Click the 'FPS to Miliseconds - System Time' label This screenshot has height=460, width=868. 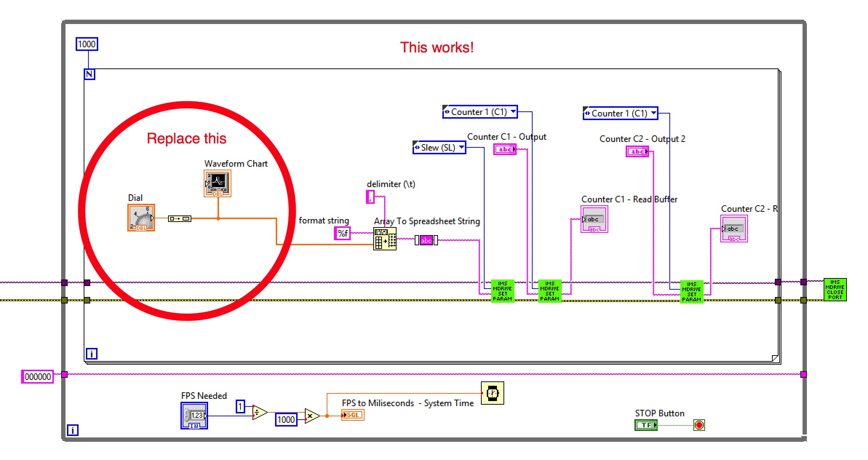(408, 403)
